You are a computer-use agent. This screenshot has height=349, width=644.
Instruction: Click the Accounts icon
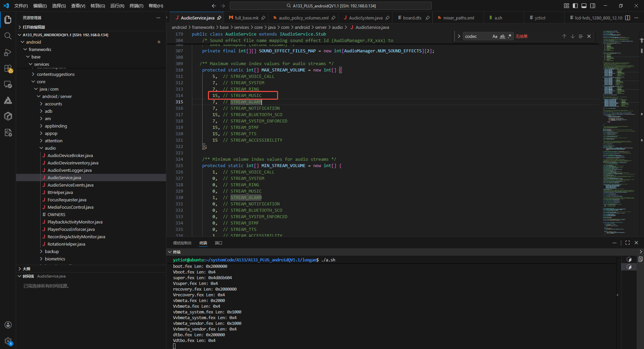pyautogui.click(x=8, y=325)
